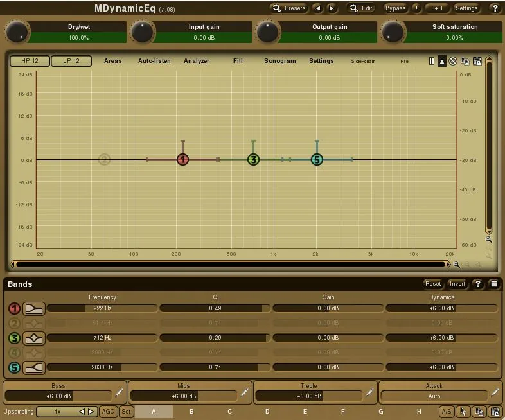Viewport: 505px width, 420px height.
Task: Select band 5 node in the graph
Action: [317, 160]
